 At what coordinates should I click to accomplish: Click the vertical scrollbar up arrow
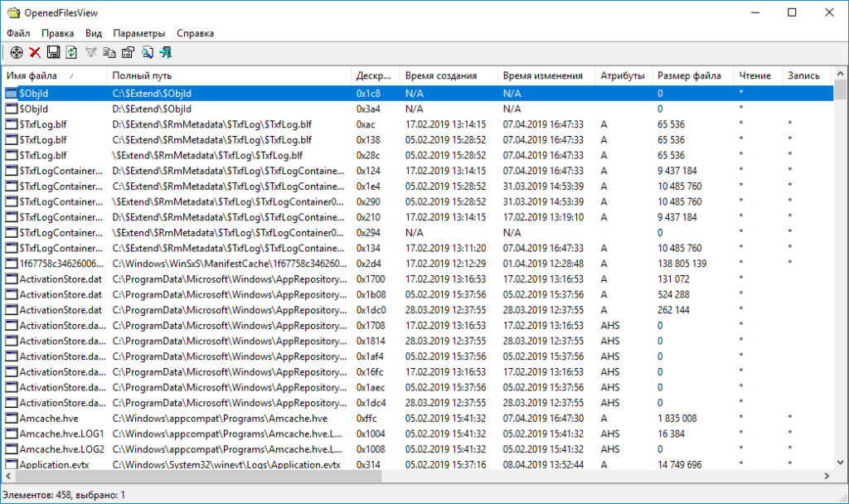point(840,90)
